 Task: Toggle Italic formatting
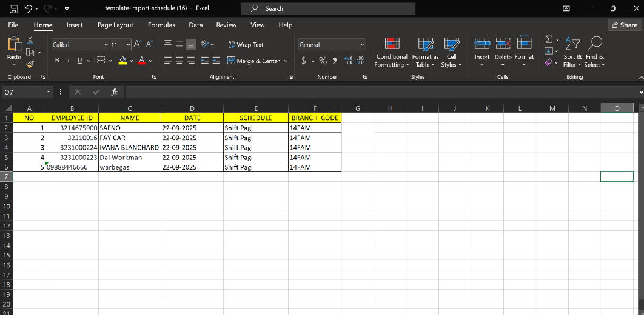click(68, 61)
